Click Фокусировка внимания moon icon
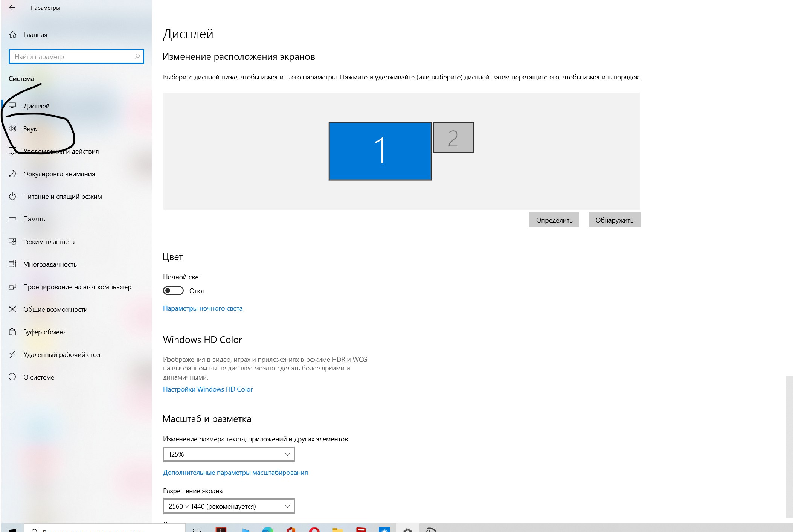Viewport: 793px width, 532px height. 12,174
